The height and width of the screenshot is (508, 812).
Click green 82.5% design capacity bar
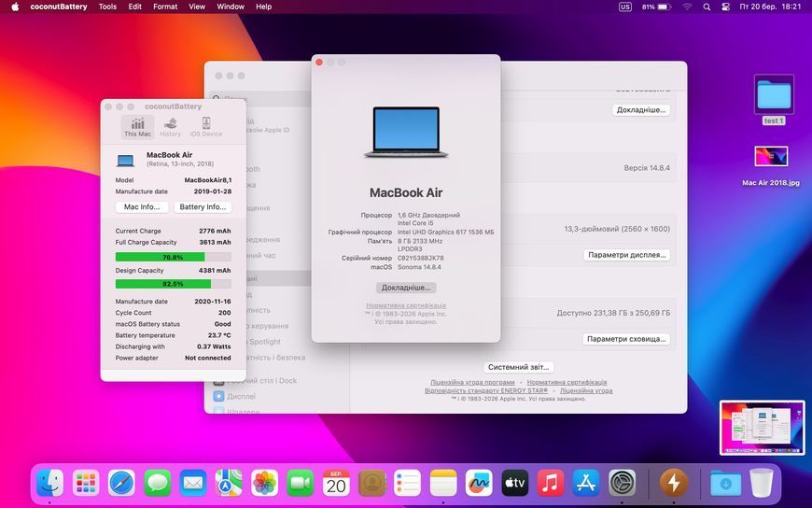click(x=173, y=284)
